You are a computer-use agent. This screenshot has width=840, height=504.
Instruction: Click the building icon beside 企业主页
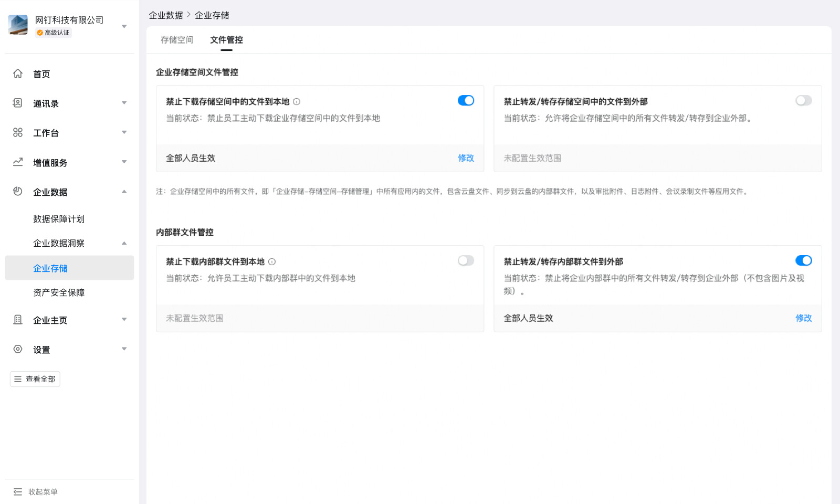coord(18,320)
